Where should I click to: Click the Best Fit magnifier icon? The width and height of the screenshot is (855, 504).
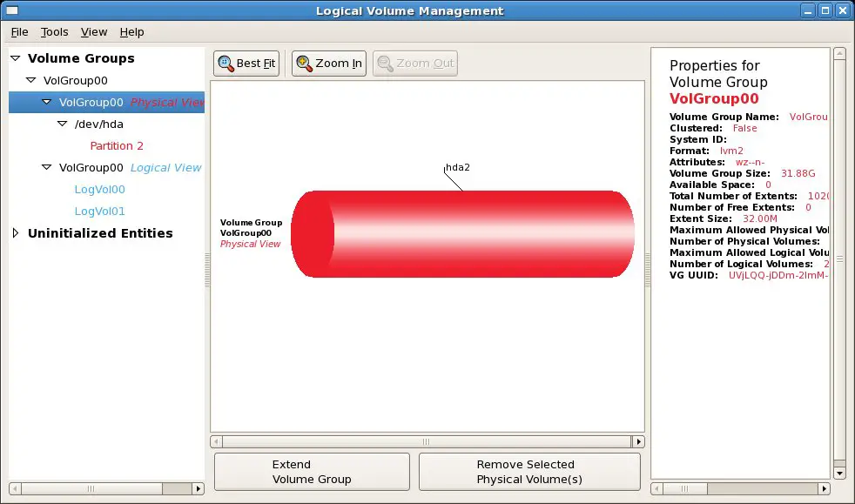coord(225,63)
